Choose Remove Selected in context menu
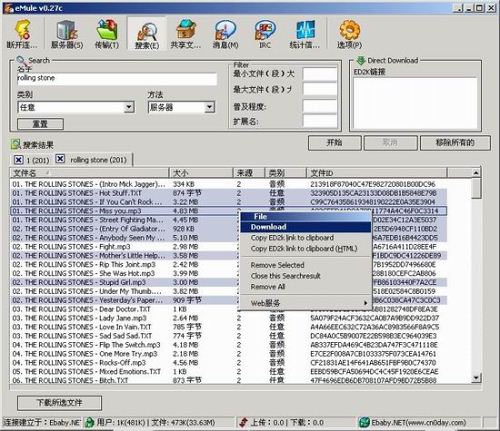The image size is (500, 431). (305, 265)
